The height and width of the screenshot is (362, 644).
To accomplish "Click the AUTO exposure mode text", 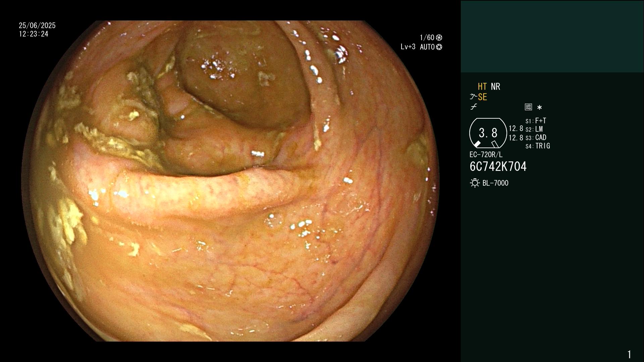I will coord(427,47).
